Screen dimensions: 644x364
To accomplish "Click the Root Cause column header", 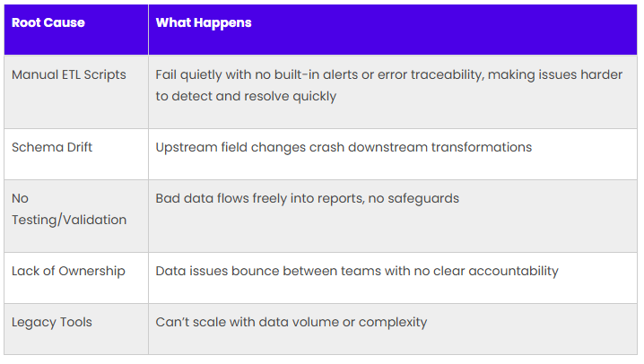I will click(x=76, y=30).
